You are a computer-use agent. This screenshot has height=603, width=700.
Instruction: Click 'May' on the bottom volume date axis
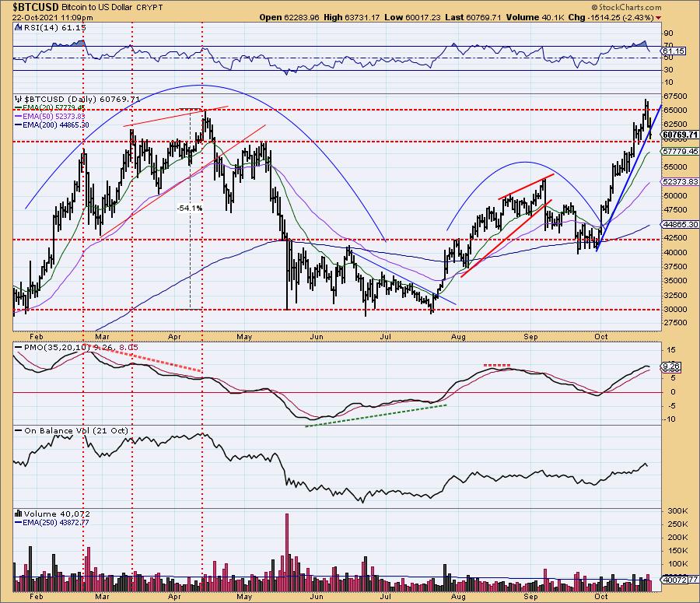(x=244, y=597)
